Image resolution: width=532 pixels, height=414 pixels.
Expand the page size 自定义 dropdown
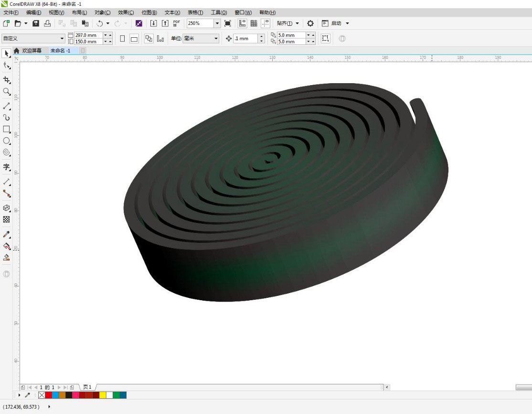tap(62, 39)
